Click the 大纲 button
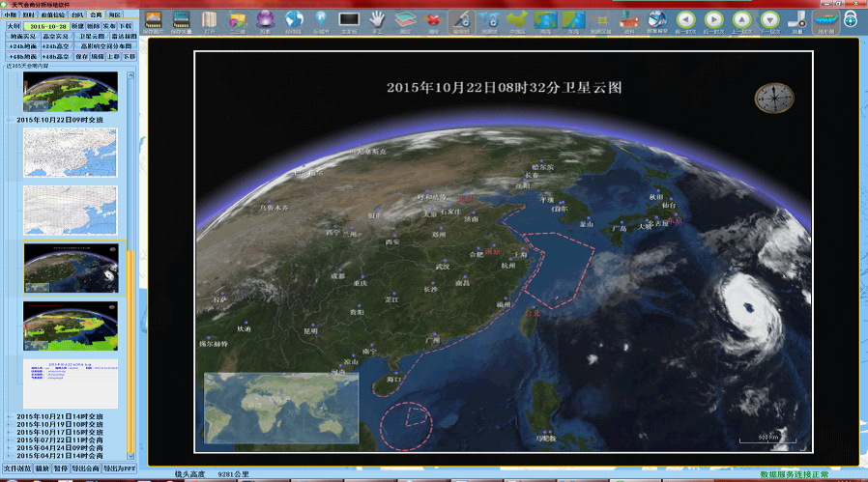The height and width of the screenshot is (482, 868). tap(14, 26)
